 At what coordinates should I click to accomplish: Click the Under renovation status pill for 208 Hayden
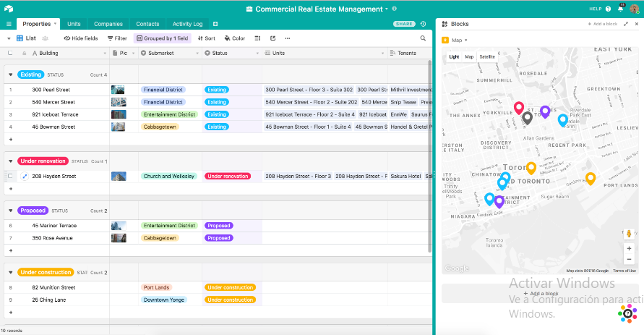coord(228,177)
